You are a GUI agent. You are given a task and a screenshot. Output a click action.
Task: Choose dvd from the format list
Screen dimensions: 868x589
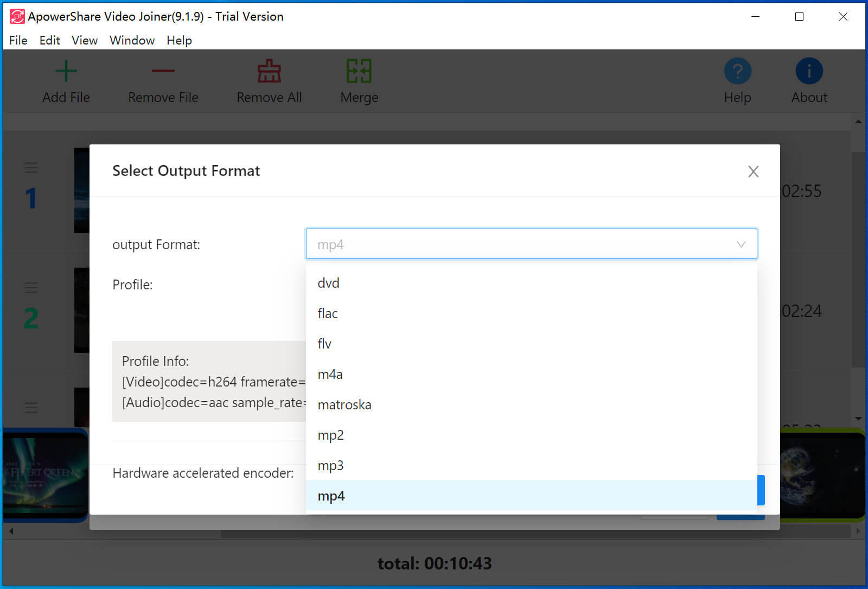[328, 283]
